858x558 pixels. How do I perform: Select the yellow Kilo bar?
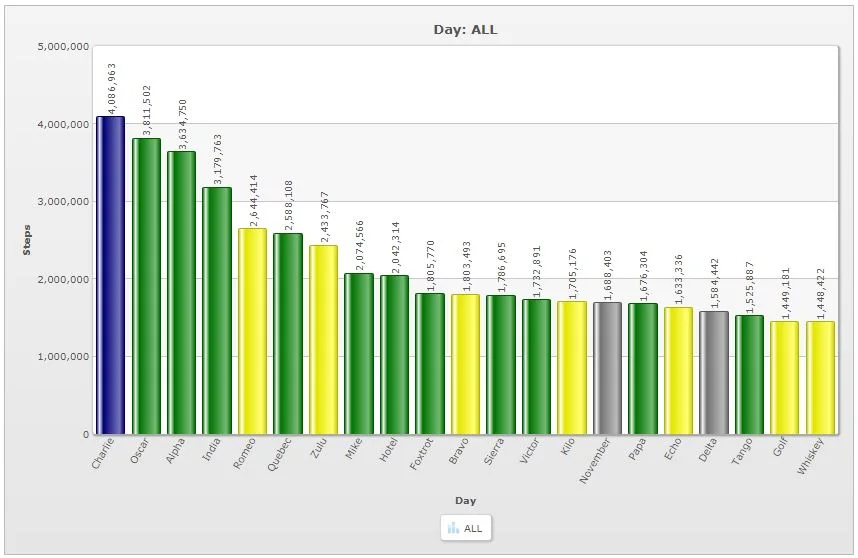point(572,368)
